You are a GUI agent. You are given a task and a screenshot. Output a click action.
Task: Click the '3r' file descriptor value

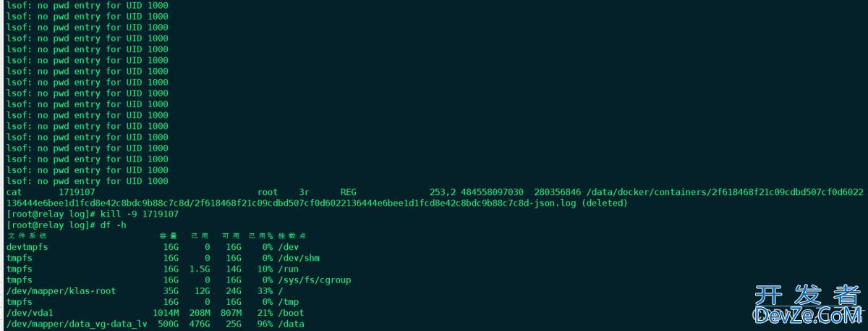tap(304, 193)
